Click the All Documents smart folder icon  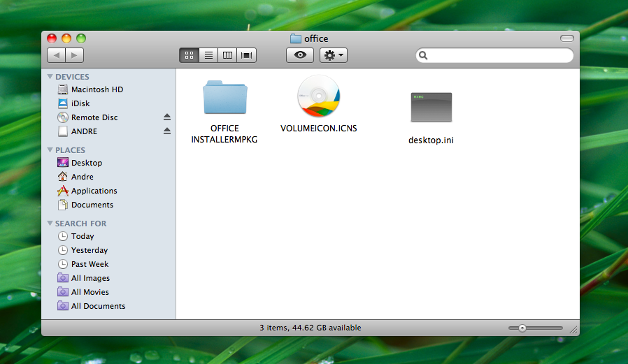(x=62, y=305)
